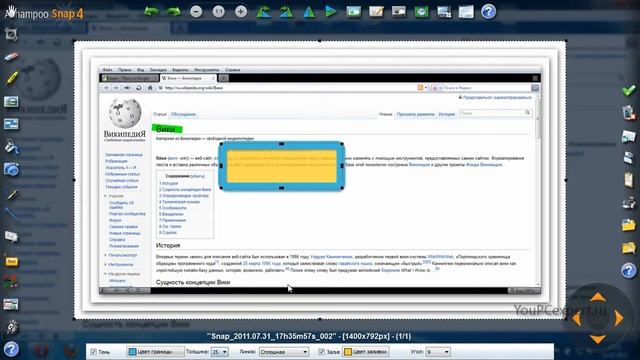Open settings via gear icon in left toolbar
Screen dimensions: 640x360
(x=11, y=327)
